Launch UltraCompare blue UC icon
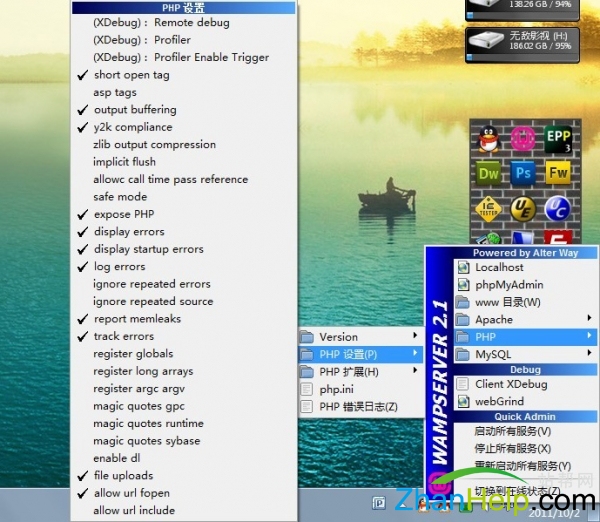 (x=557, y=207)
